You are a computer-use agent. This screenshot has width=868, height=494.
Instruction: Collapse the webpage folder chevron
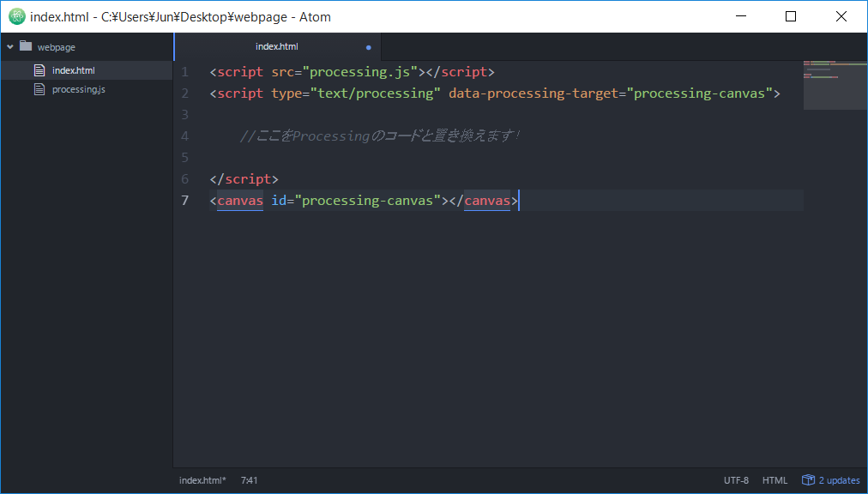point(10,47)
